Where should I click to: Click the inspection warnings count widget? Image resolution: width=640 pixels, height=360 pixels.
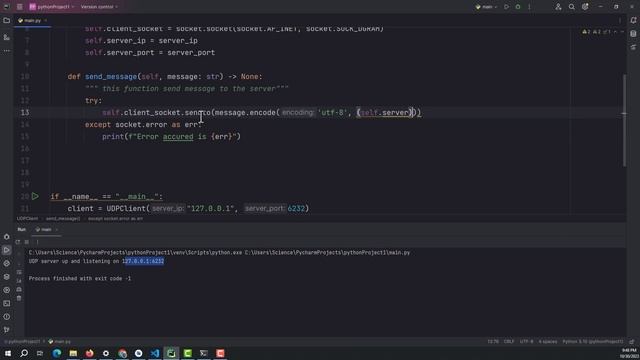click(596, 32)
